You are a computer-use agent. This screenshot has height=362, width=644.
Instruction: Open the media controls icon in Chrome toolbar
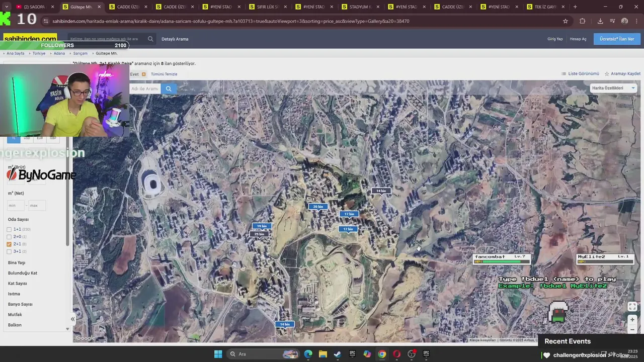point(612,21)
